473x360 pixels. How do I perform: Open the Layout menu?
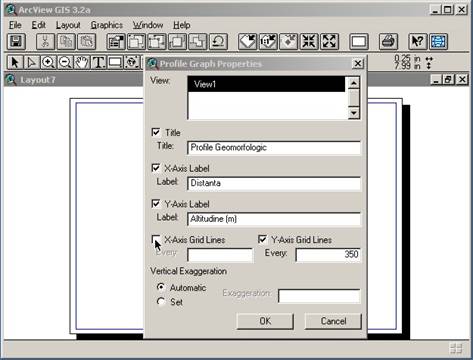68,25
